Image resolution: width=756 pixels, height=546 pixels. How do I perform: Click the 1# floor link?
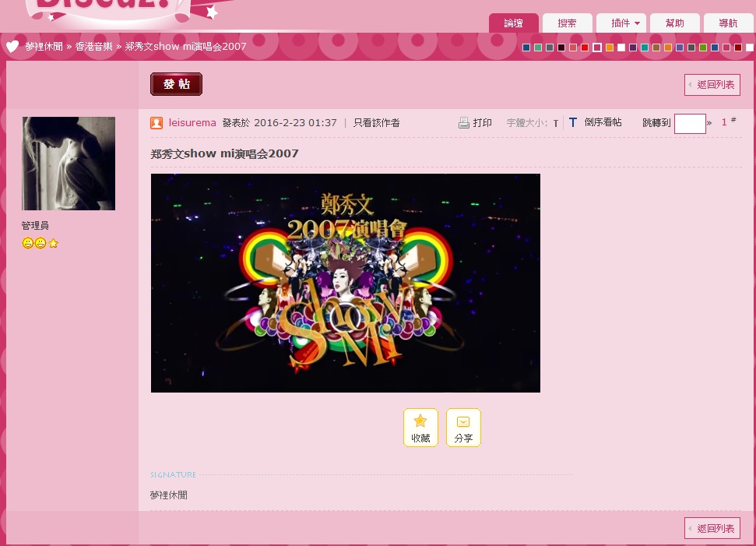(x=729, y=122)
